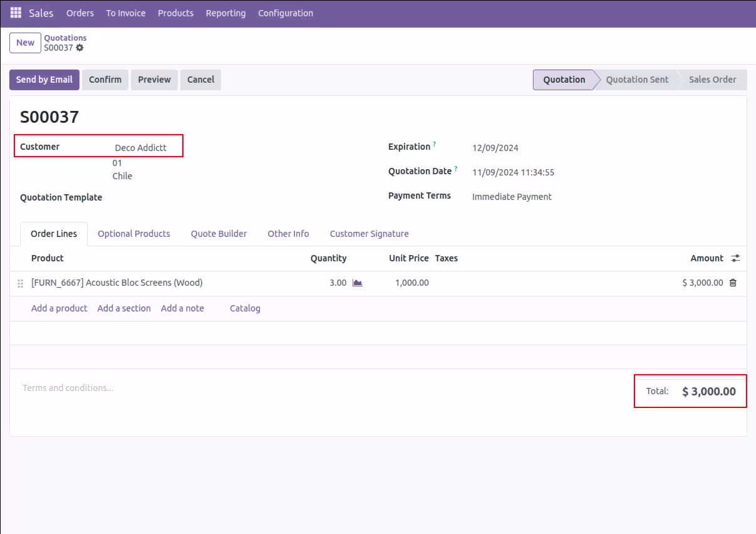Send the quotation by email
Screen dimensions: 756x534
coord(44,80)
